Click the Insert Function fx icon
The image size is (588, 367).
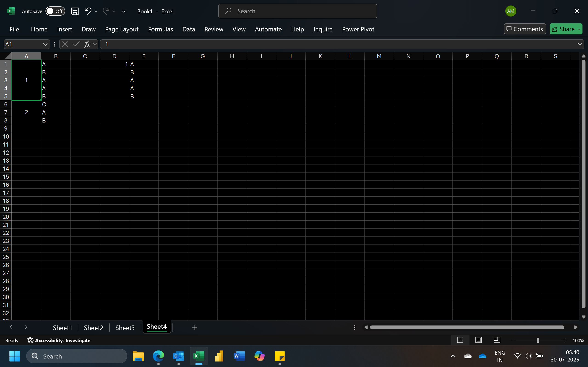pyautogui.click(x=87, y=44)
